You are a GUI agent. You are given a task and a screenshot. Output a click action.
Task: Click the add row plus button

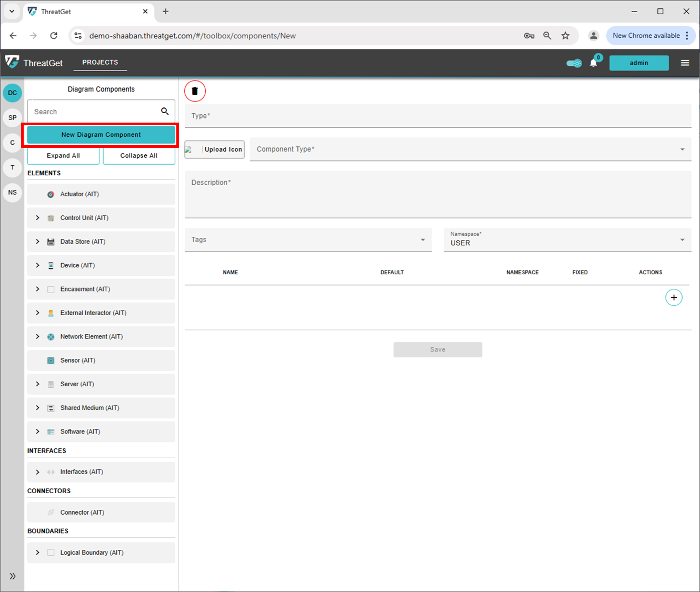674,297
